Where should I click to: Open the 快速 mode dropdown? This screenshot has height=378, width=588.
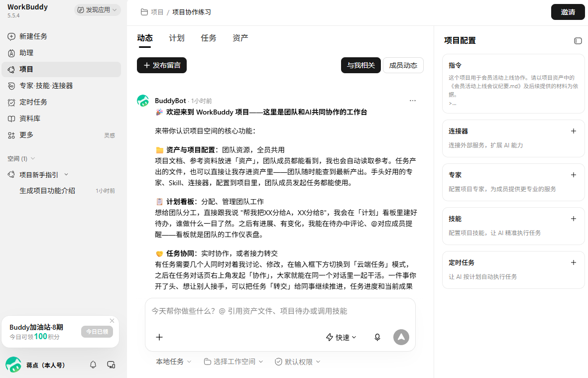pyautogui.click(x=341, y=338)
